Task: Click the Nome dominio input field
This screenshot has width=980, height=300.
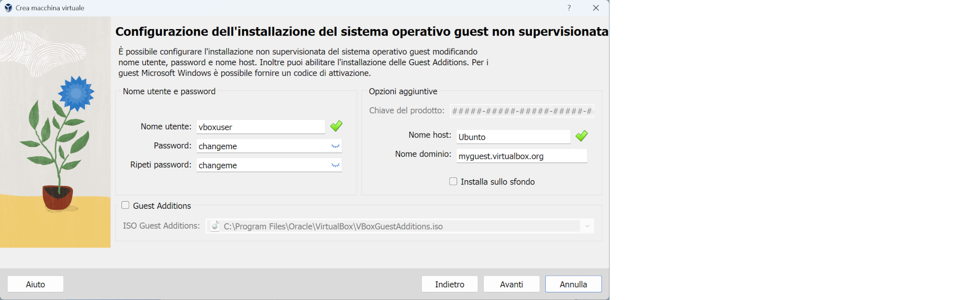Action: pyautogui.click(x=522, y=156)
